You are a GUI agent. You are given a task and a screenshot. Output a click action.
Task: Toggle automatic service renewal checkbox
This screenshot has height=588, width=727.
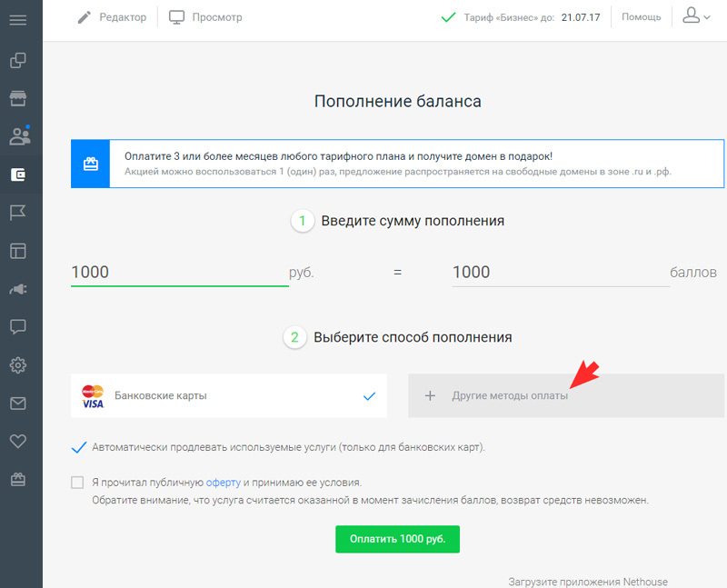[x=79, y=447]
